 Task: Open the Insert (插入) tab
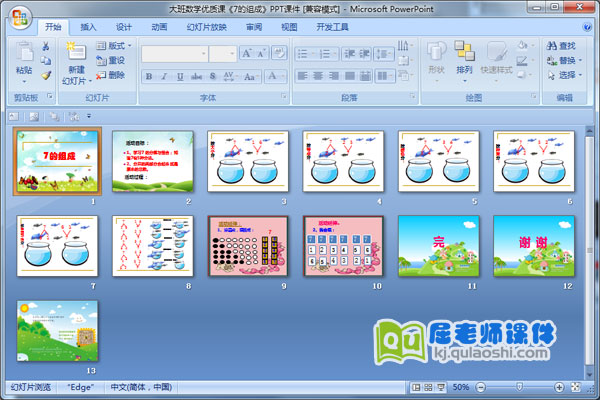[89, 27]
